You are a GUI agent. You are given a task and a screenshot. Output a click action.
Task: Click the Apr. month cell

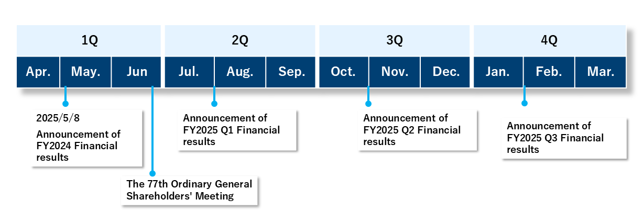click(38, 72)
